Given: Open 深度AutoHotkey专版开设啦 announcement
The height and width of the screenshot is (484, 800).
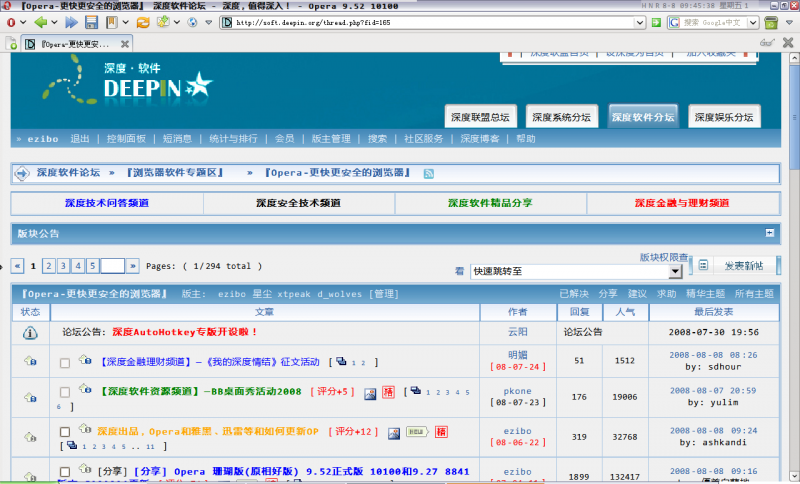Looking at the screenshot, I should (185, 332).
